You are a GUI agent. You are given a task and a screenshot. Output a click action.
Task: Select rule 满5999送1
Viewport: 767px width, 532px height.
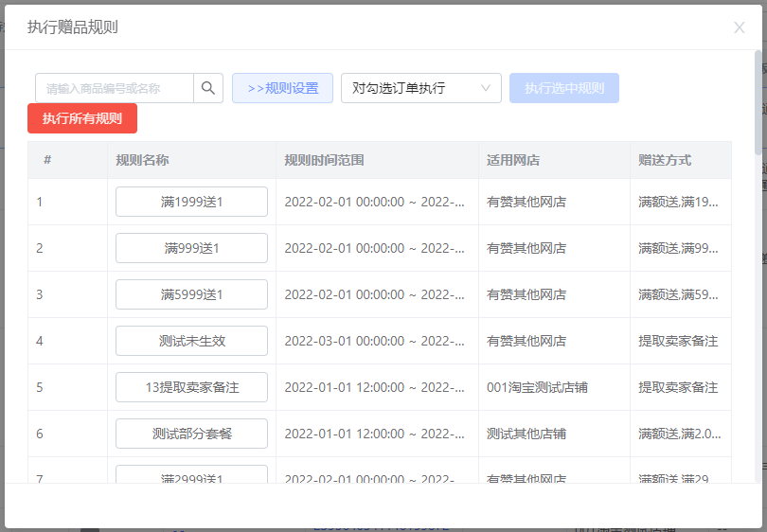[191, 294]
